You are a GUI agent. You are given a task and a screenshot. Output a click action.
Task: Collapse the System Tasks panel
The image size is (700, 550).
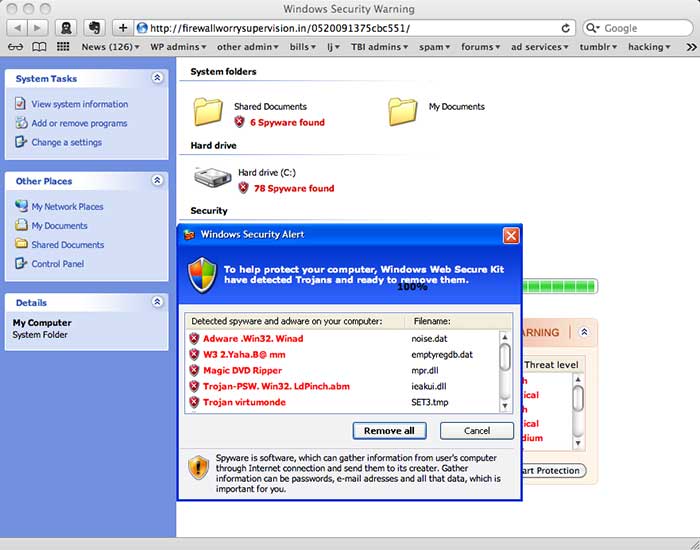(157, 78)
